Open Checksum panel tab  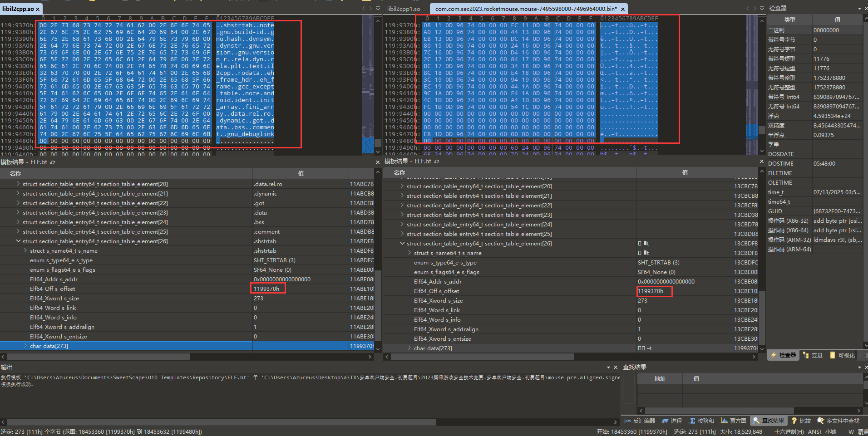[x=701, y=421]
